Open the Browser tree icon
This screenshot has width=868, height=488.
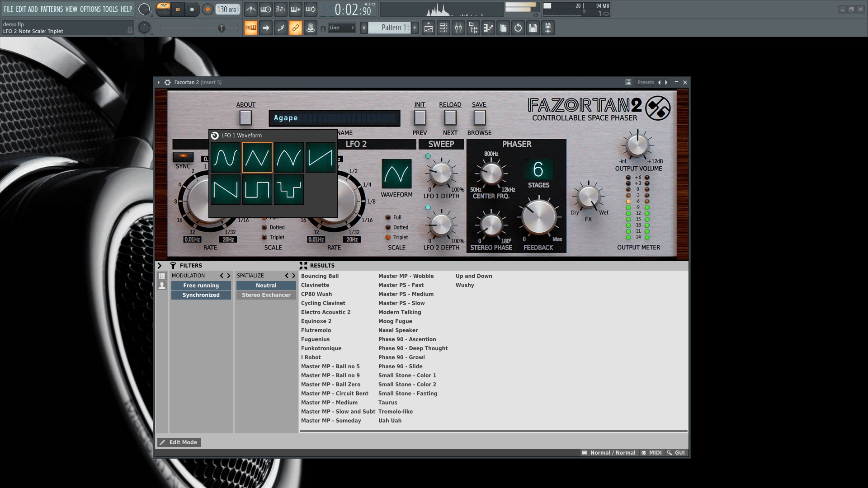pyautogui.click(x=473, y=28)
